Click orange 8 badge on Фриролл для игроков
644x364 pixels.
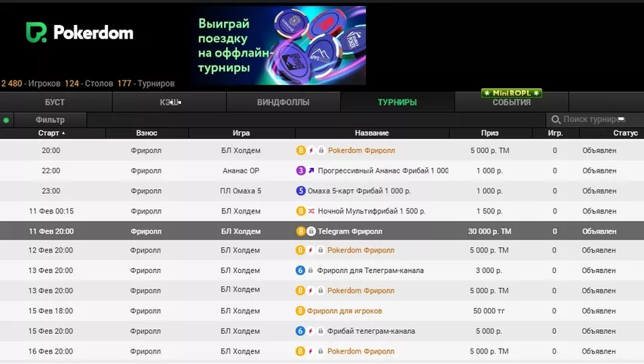coord(300,311)
